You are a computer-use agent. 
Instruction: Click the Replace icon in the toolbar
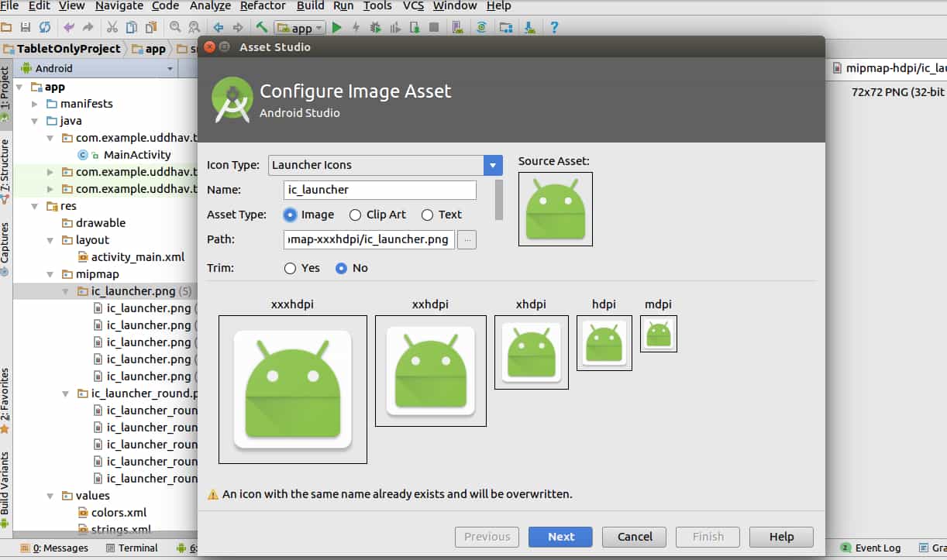195,27
